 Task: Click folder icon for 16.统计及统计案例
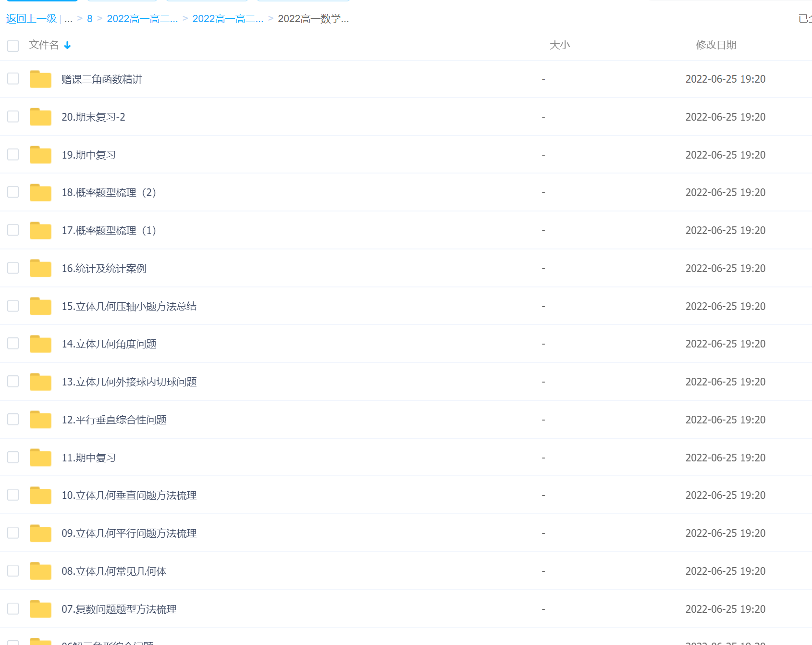pyautogui.click(x=40, y=268)
